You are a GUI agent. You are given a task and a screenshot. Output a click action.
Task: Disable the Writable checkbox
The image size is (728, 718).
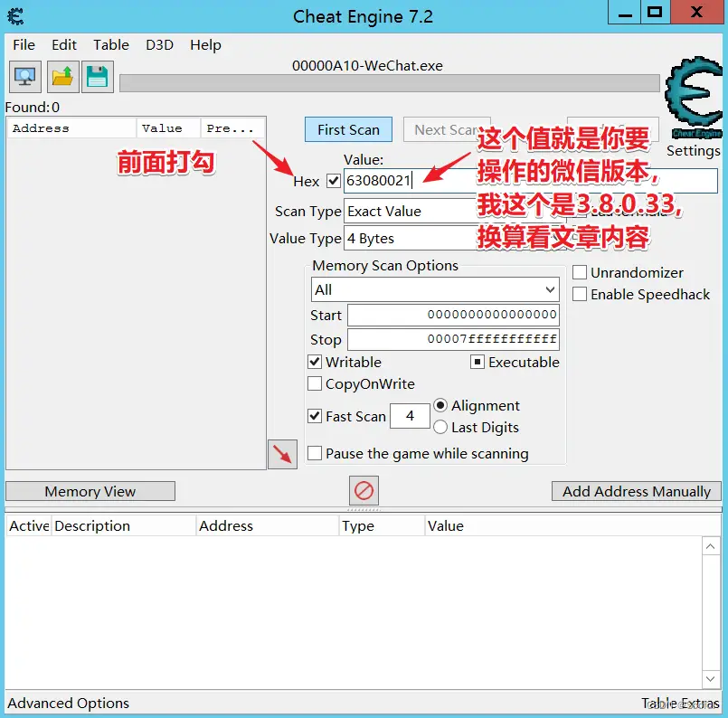click(315, 362)
